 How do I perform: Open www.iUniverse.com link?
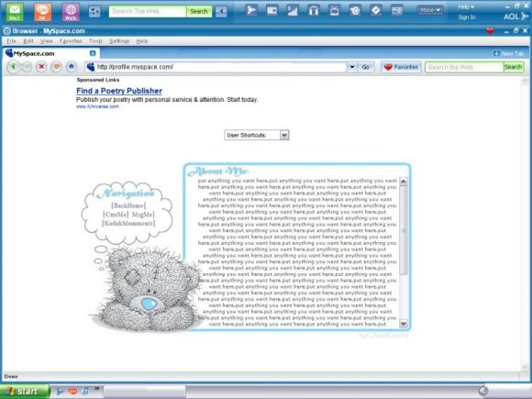98,106
